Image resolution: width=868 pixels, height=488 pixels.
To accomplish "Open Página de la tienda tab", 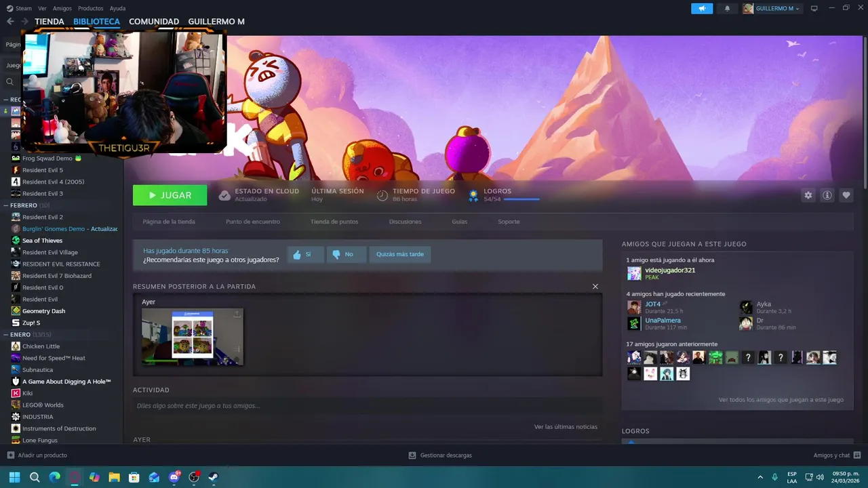I will (169, 222).
